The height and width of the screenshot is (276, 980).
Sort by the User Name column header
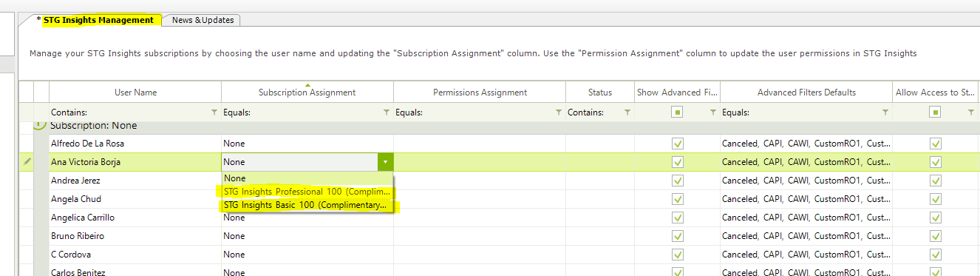(x=135, y=92)
